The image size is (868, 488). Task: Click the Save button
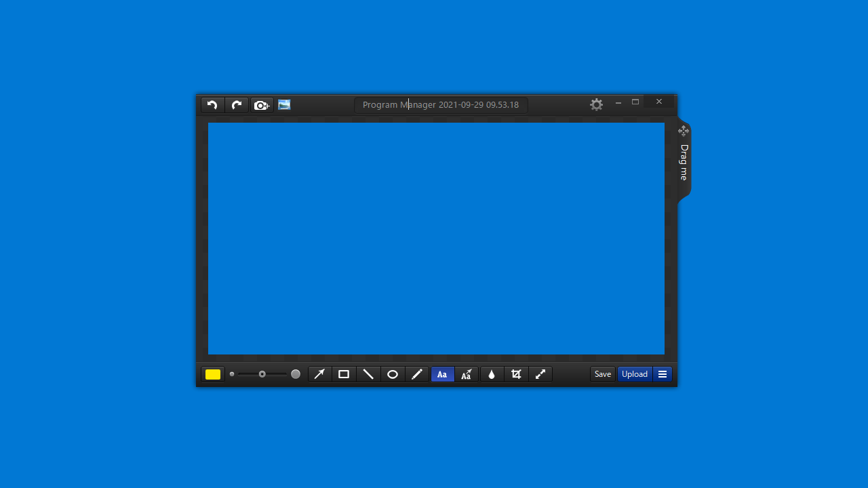point(603,374)
